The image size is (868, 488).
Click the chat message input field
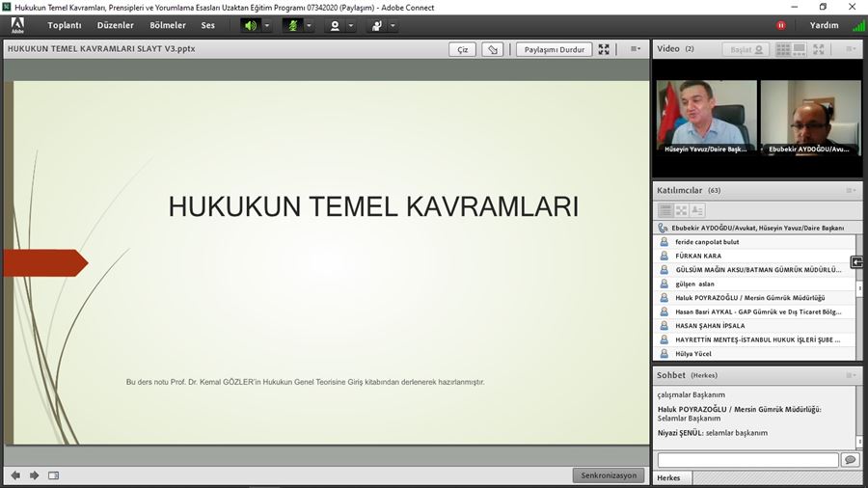pyautogui.click(x=746, y=460)
